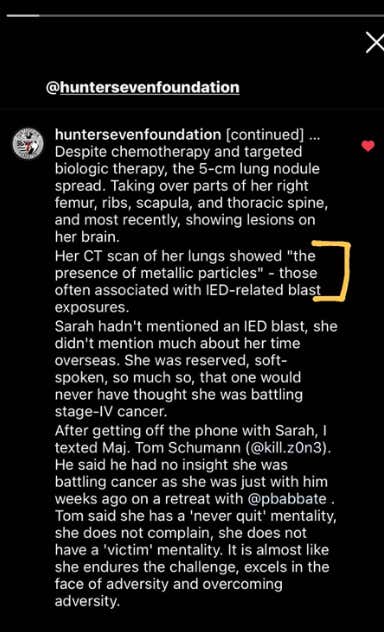
Task: Like the caption with the red heart
Action: (367, 146)
